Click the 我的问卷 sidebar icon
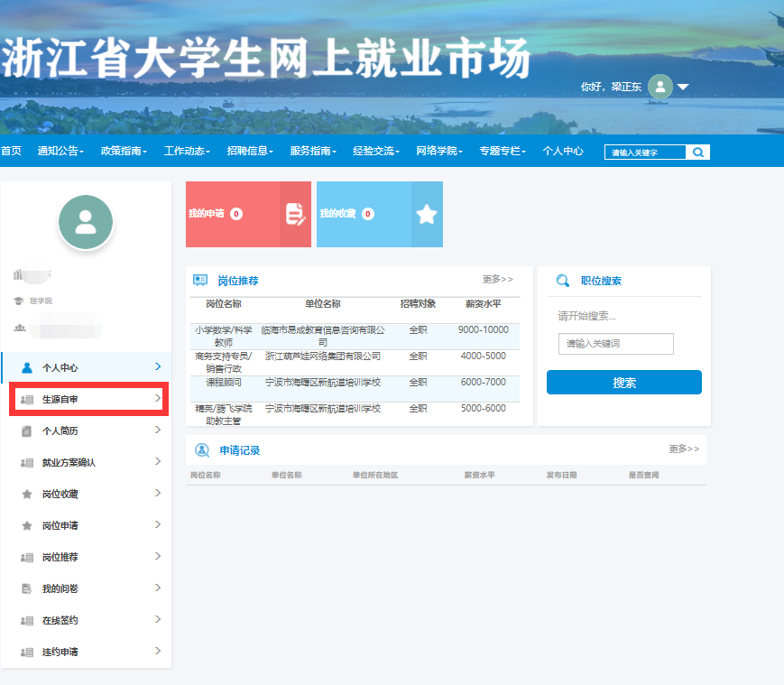Image resolution: width=784 pixels, height=685 pixels. pyautogui.click(x=27, y=589)
